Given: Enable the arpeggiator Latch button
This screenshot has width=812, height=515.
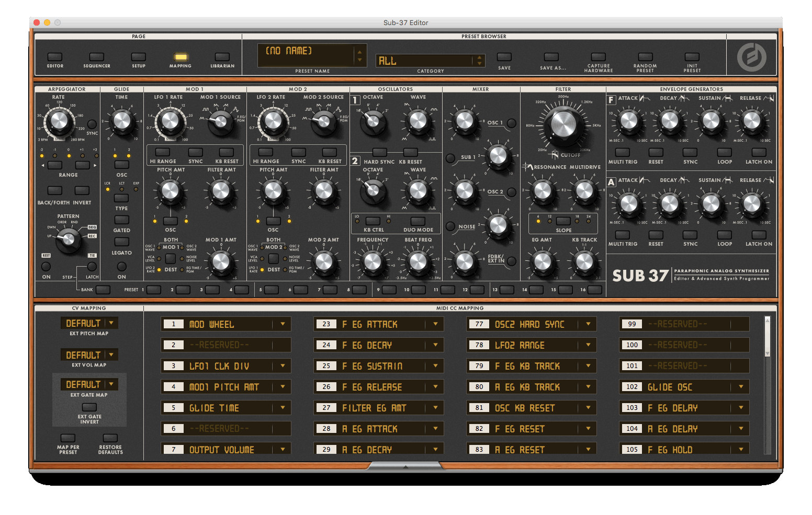Looking at the screenshot, I should click(92, 267).
